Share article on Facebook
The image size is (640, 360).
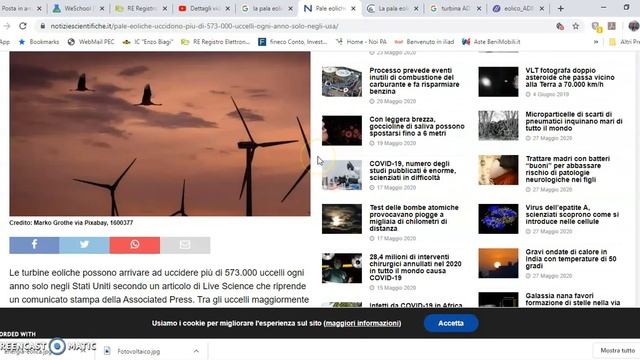[34, 245]
